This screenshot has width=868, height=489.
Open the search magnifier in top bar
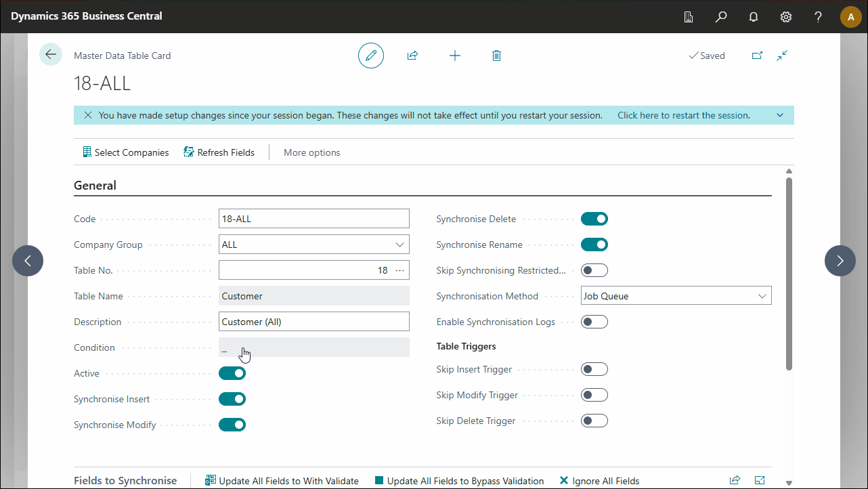pos(721,16)
